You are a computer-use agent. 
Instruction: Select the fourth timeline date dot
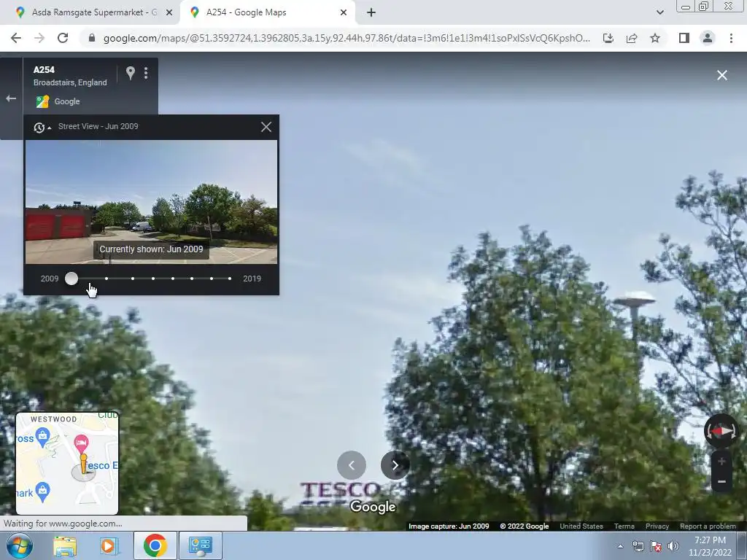coord(153,279)
